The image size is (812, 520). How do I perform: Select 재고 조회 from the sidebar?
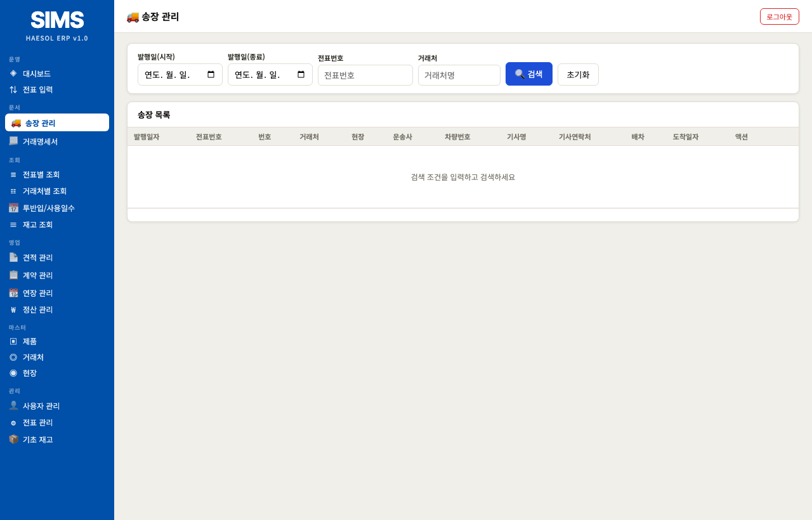38,224
